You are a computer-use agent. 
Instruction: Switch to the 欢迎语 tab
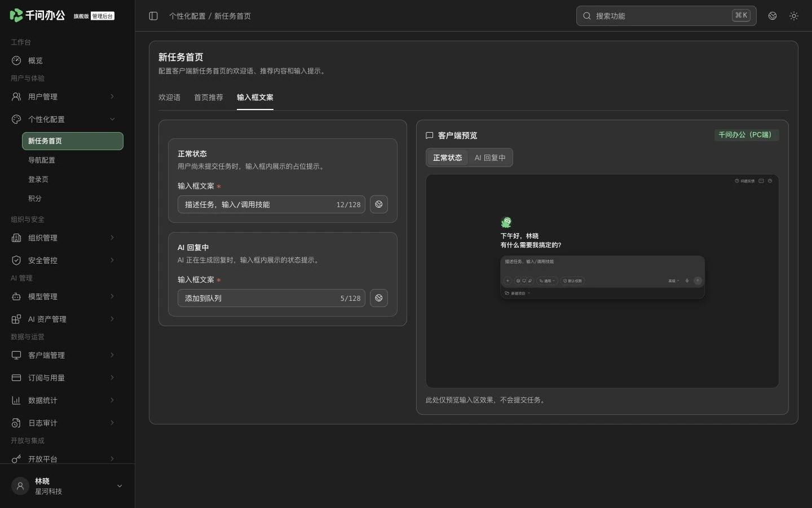click(x=169, y=98)
